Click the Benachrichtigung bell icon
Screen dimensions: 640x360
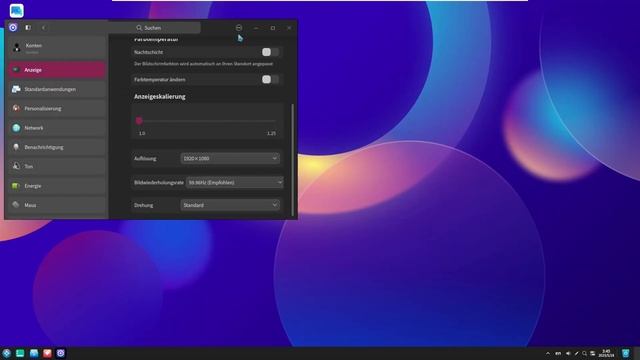[16, 147]
